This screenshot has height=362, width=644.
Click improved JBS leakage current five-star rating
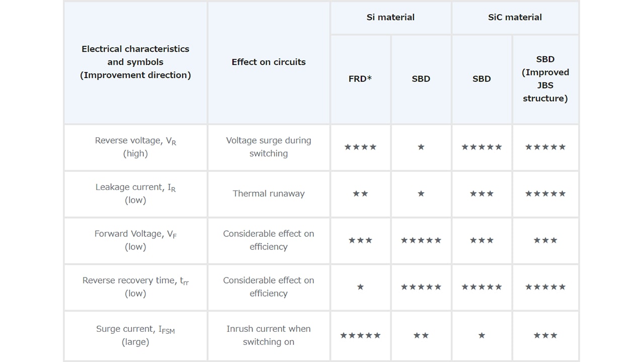pos(545,194)
